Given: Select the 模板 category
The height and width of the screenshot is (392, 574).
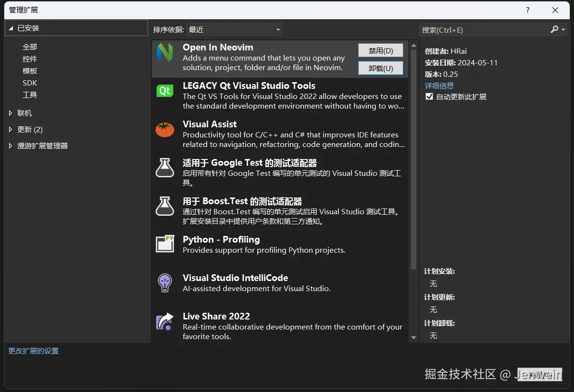Looking at the screenshot, I should point(30,71).
